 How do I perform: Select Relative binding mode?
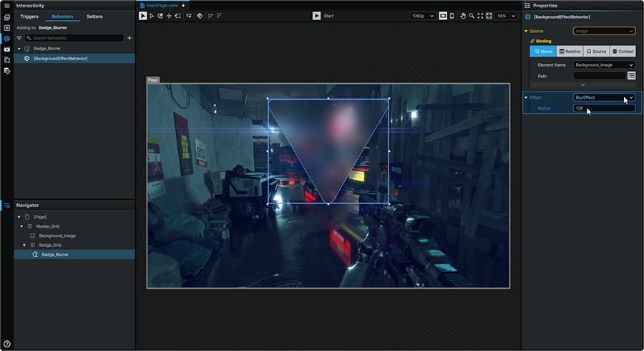tap(570, 52)
